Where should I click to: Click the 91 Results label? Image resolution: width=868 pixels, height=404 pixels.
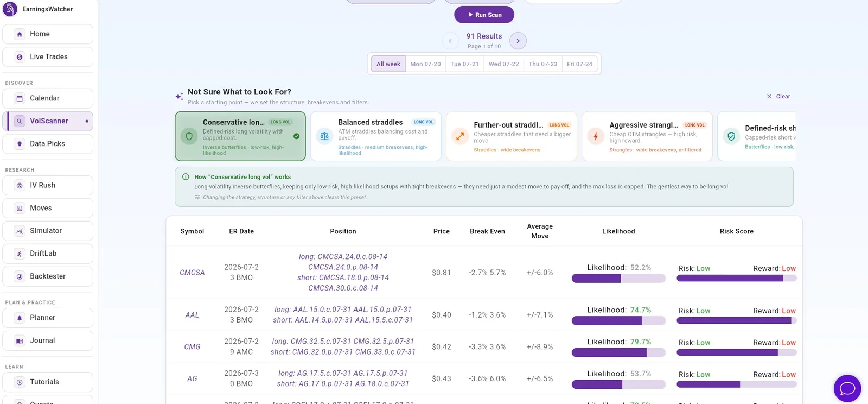(484, 36)
